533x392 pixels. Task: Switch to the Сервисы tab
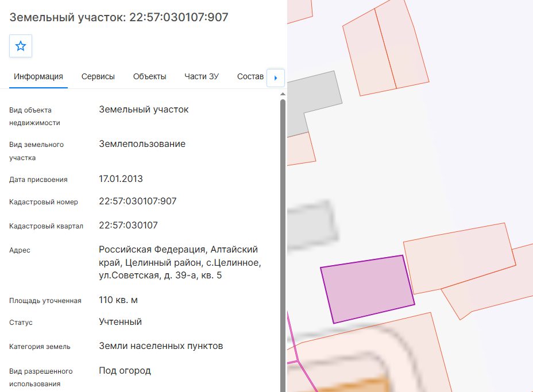pos(98,77)
